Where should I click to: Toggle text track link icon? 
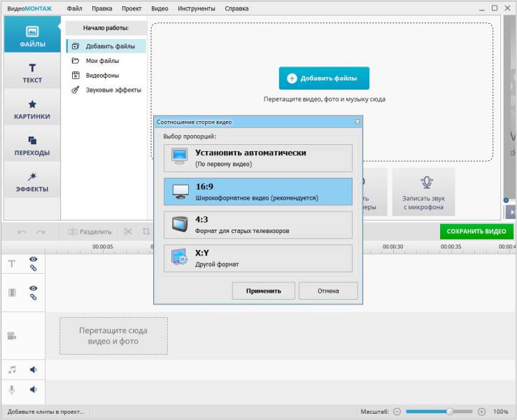click(x=34, y=268)
